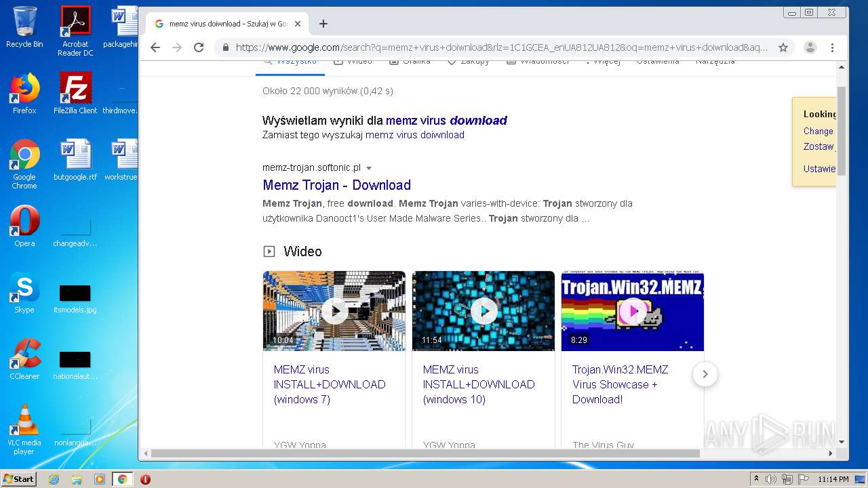
Task: Play the Trojan.Win32.MEMZ Nyan cat thumbnail
Action: [633, 311]
